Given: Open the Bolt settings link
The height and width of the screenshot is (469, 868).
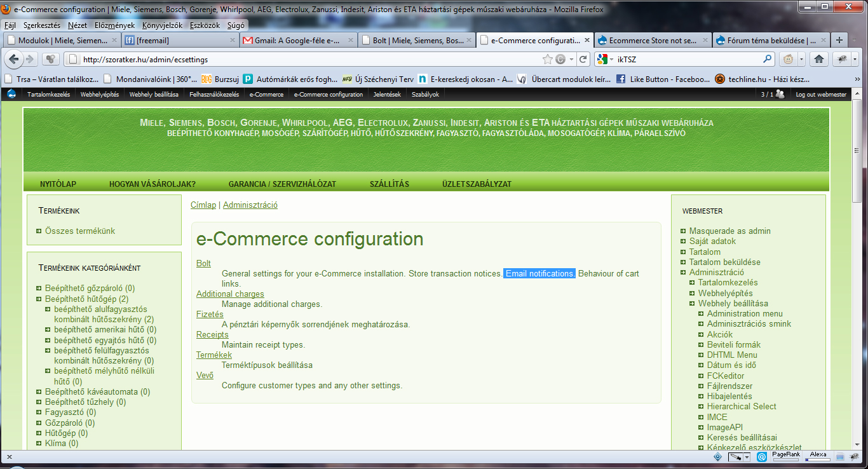Looking at the screenshot, I should pos(203,263).
